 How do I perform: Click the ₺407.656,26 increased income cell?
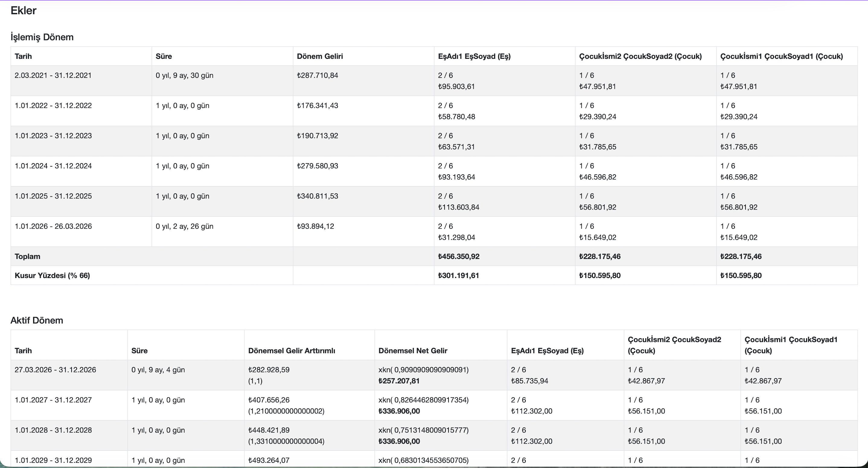[269, 400]
